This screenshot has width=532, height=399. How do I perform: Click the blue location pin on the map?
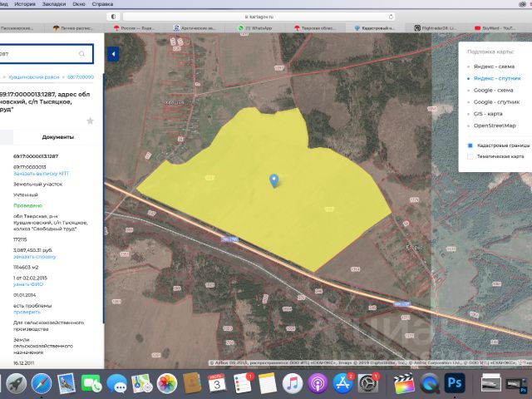pos(273,180)
